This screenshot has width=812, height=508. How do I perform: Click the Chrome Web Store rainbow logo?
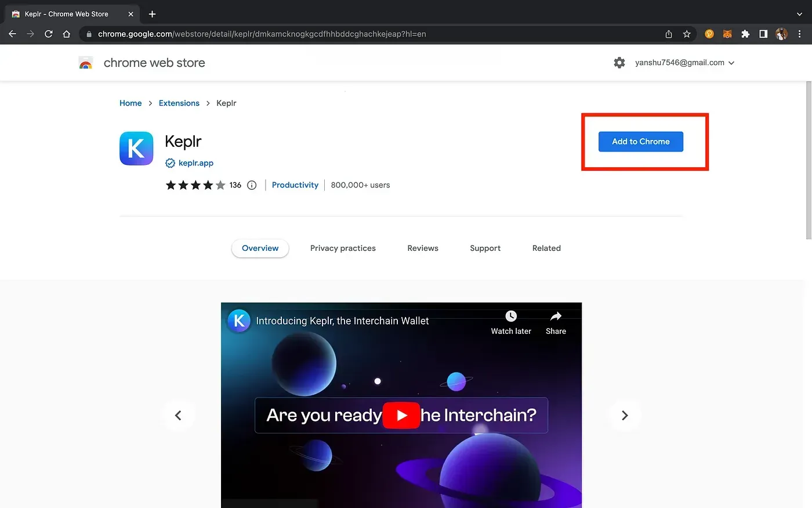pos(86,63)
